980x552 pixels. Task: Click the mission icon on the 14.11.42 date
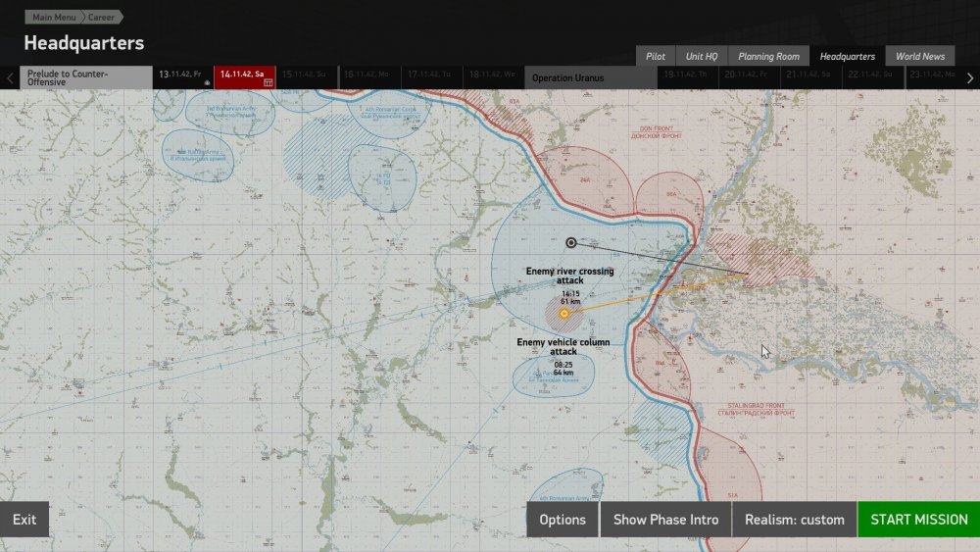(269, 83)
